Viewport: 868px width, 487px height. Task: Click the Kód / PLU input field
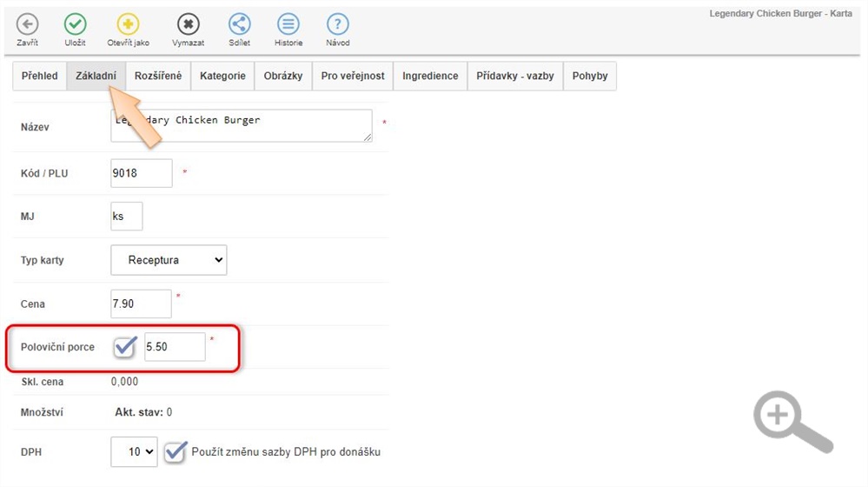[x=142, y=173]
